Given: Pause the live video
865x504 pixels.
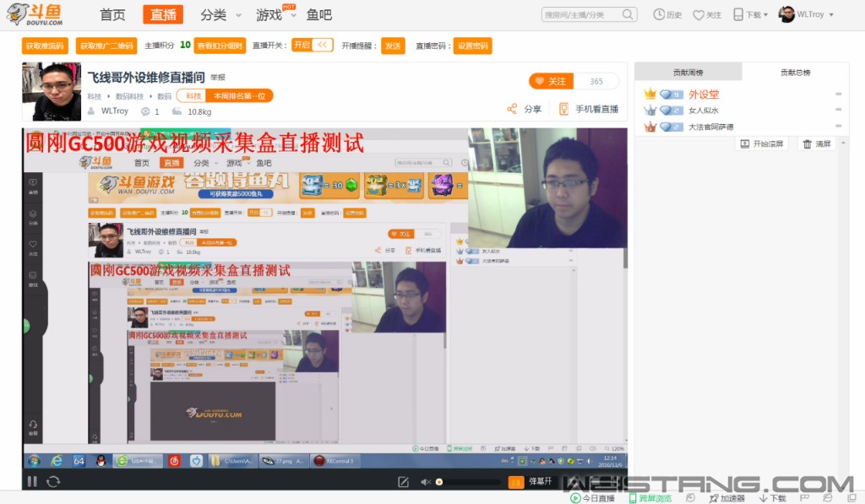Looking at the screenshot, I should 32,481.
